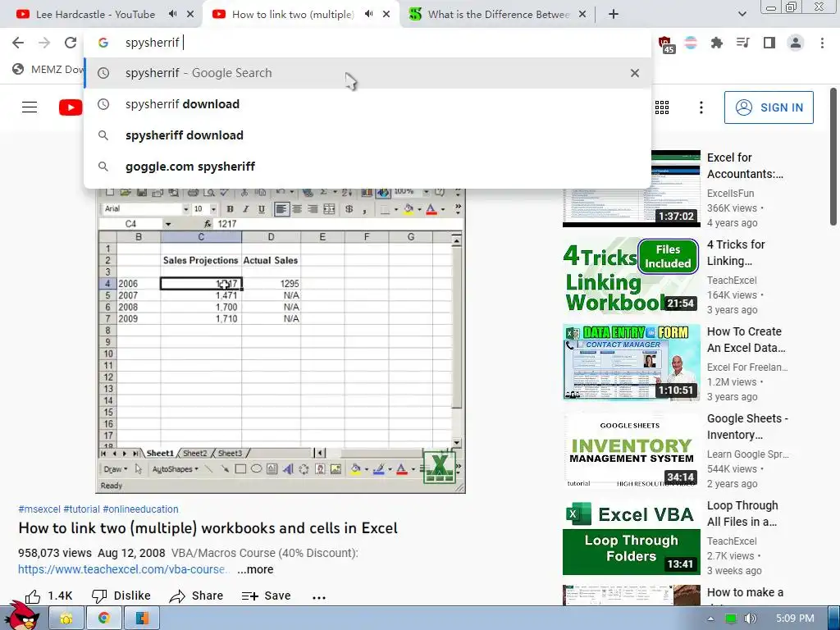Open the teachexcel.com vba-course link
The height and width of the screenshot is (630, 840).
[124, 569]
